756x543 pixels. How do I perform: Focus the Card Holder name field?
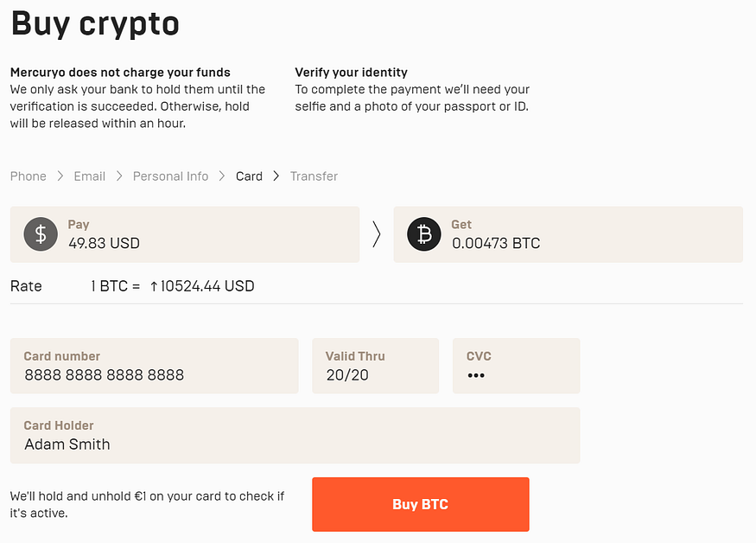coord(295,436)
